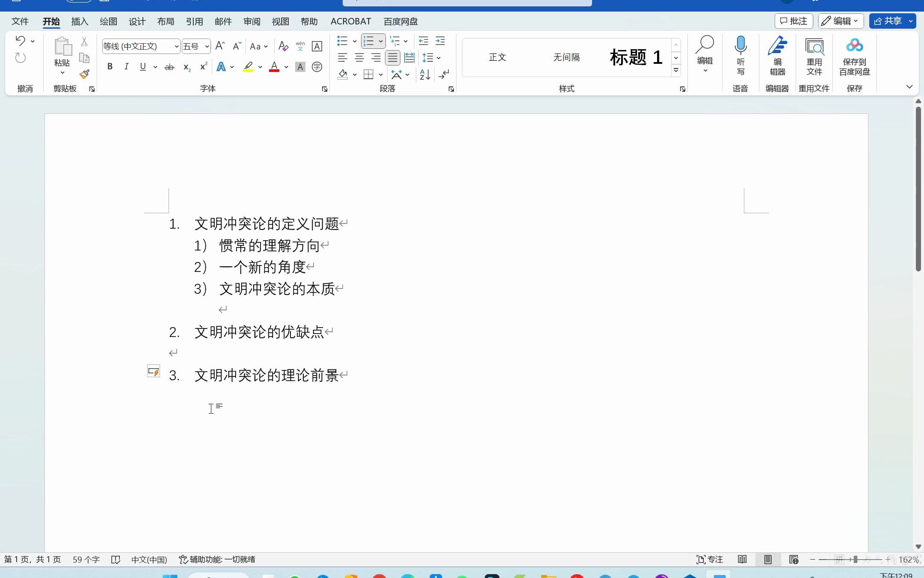Insert an enclosed character with the circled 字 icon
The image size is (924, 578).
pyautogui.click(x=317, y=67)
